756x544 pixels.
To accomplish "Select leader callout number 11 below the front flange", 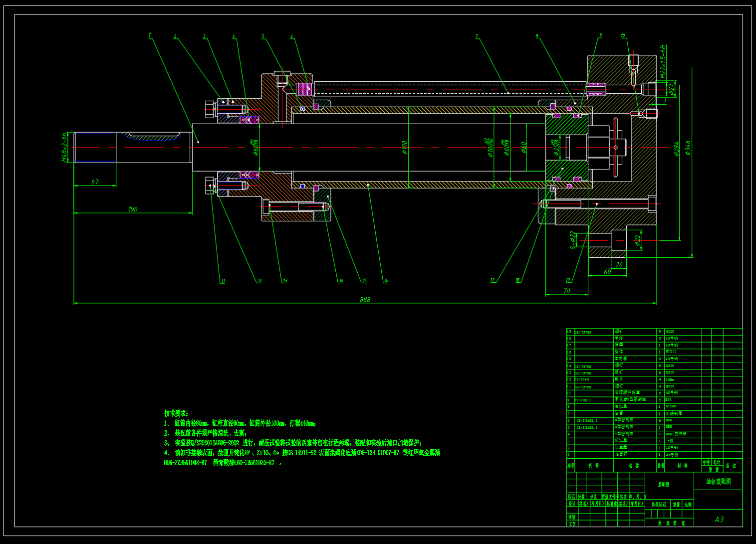I will point(223,281).
